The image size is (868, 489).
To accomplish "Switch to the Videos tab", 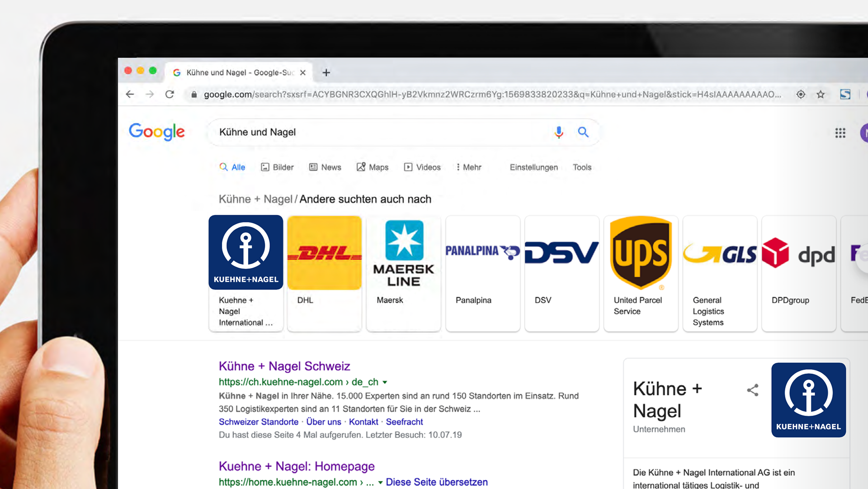I will [422, 167].
